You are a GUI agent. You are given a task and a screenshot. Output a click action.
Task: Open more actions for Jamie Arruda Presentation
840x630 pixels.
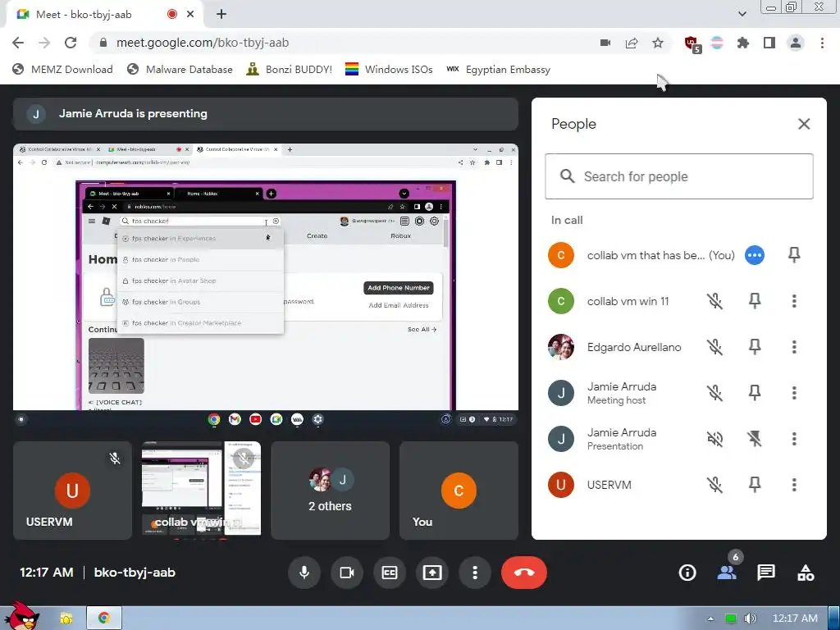[x=794, y=440]
